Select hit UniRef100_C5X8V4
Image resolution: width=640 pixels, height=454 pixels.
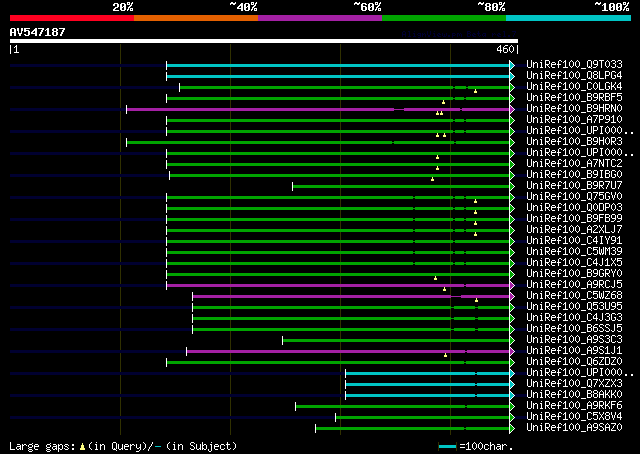pyautogui.click(x=574, y=417)
